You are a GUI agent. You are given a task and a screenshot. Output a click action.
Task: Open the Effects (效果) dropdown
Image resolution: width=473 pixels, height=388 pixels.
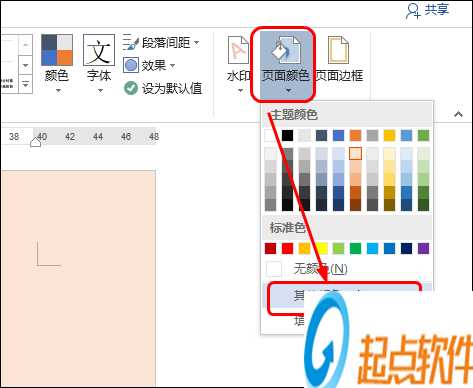point(149,65)
